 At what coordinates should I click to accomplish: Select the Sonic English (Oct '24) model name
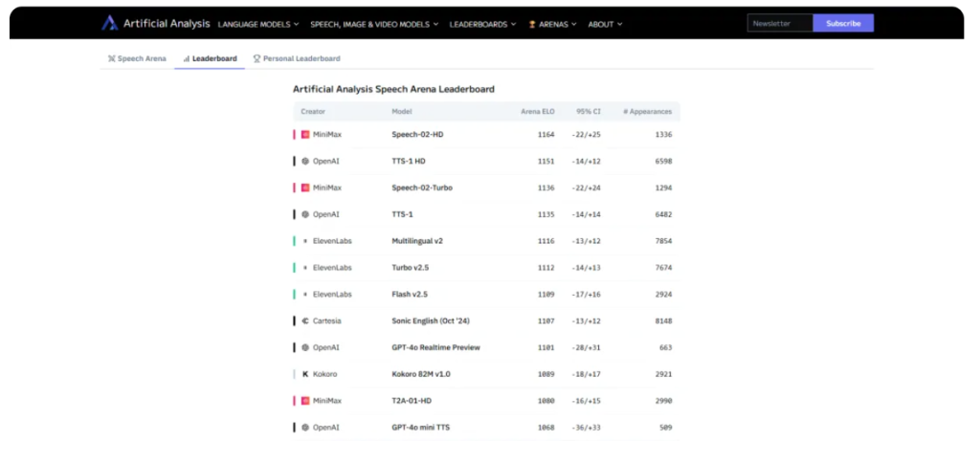tap(431, 321)
